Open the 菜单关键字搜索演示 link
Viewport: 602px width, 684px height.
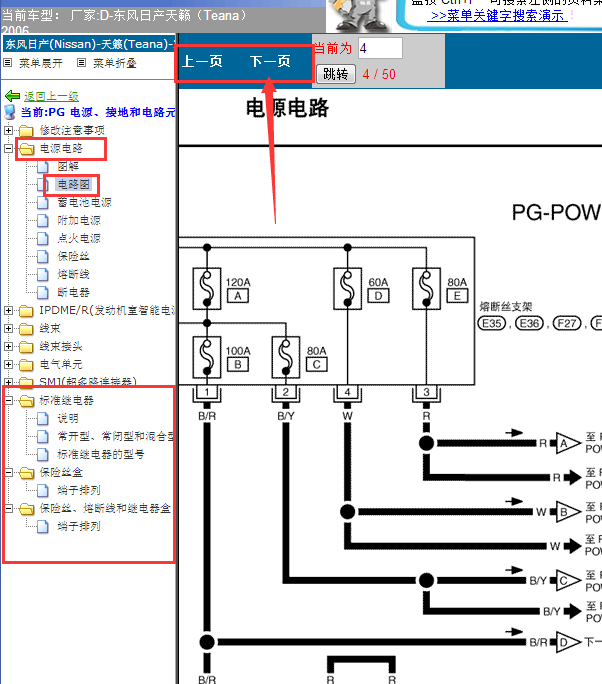pyautogui.click(x=497, y=16)
